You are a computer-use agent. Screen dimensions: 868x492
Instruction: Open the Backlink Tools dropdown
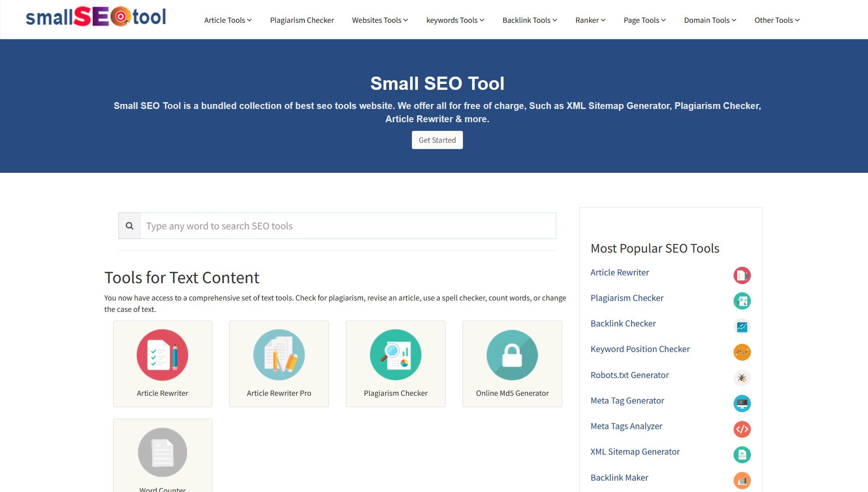529,20
